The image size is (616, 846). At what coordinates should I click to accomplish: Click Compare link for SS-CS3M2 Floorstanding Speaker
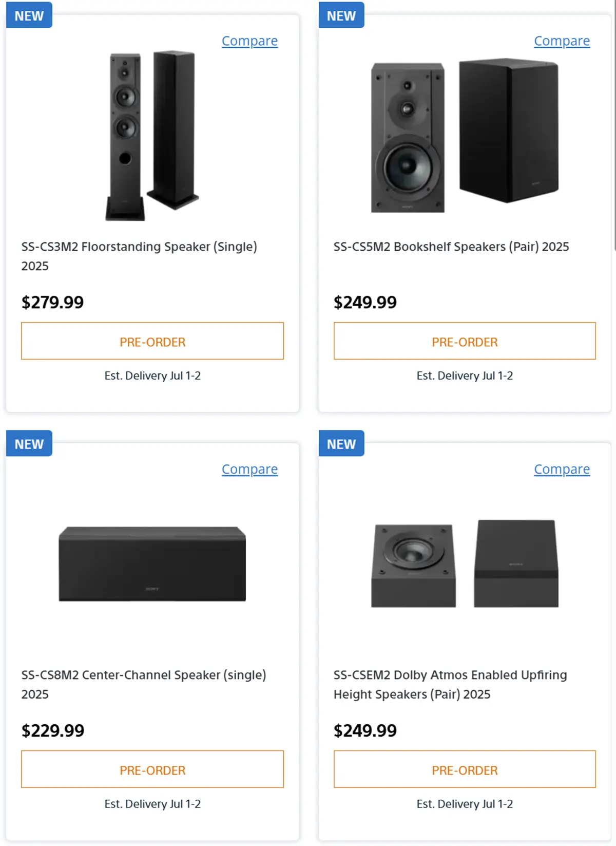pos(249,41)
